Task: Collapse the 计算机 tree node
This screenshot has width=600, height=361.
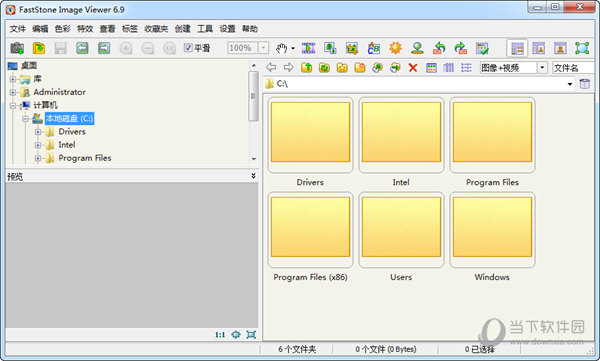Action: pos(13,105)
